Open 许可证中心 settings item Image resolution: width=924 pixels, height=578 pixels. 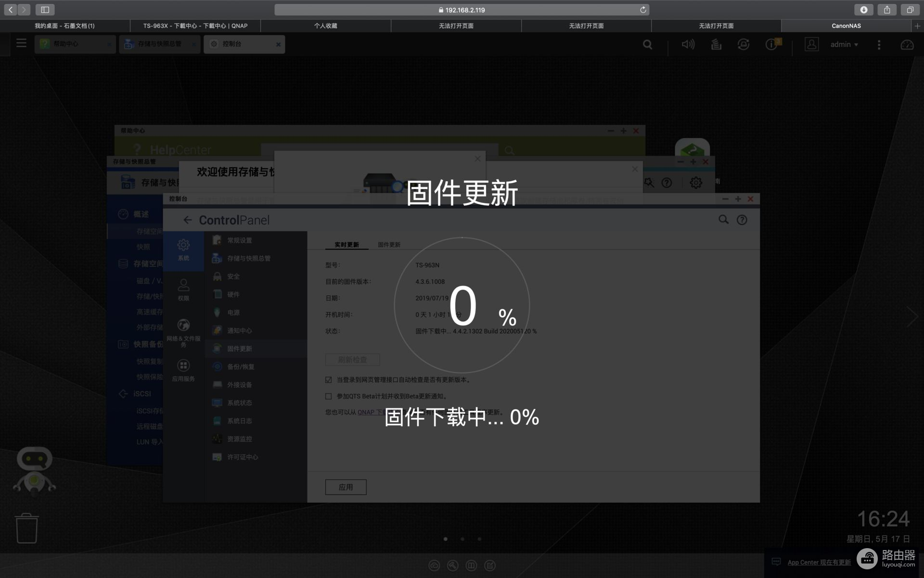point(256,457)
